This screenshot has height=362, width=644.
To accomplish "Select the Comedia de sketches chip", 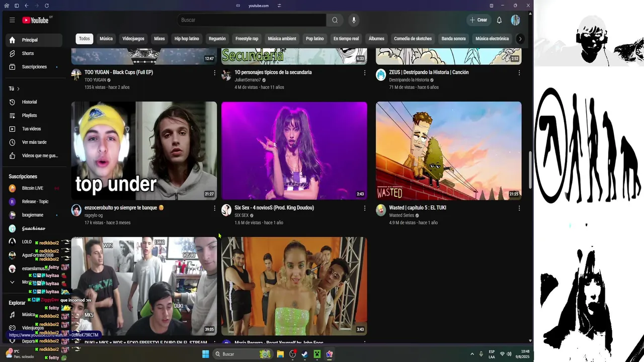I will click(413, 39).
